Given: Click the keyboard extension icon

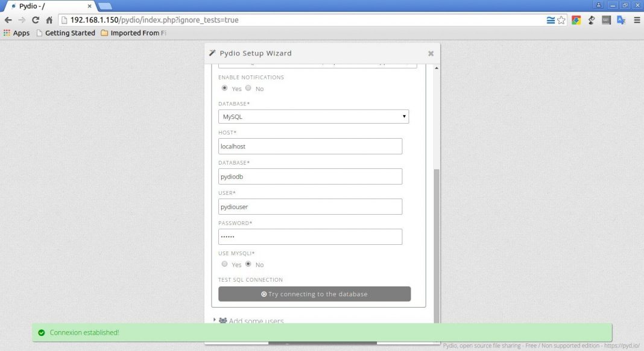Looking at the screenshot, I should point(606,20).
